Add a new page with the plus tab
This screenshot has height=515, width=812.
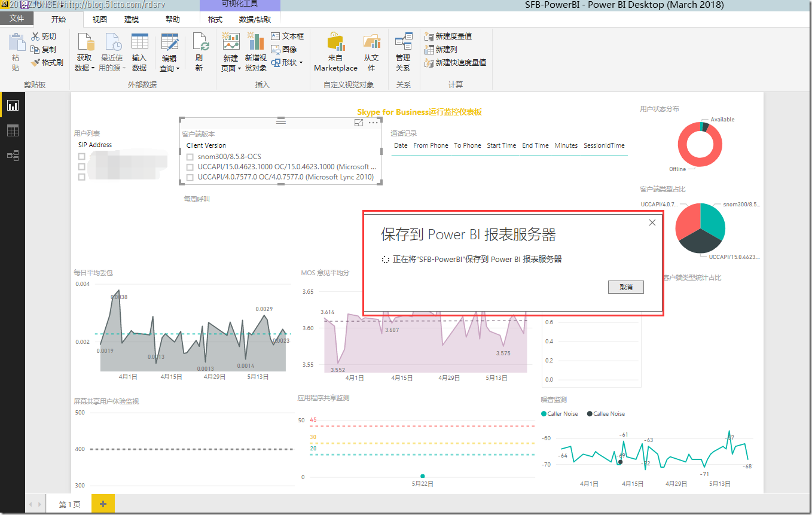point(103,504)
